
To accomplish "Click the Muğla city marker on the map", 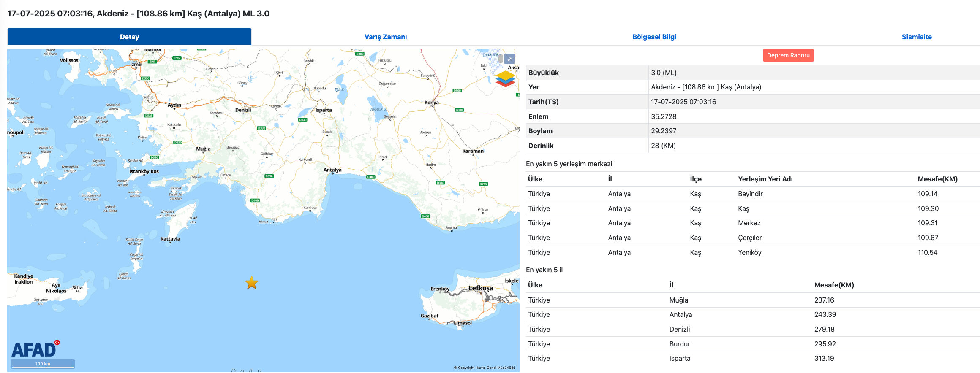I will 203,152.
